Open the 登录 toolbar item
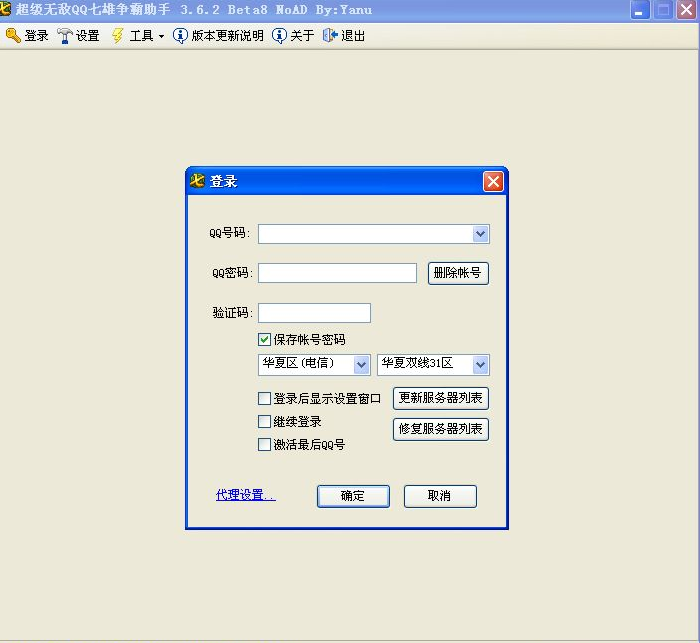The height and width of the screenshot is (643, 700). point(27,36)
